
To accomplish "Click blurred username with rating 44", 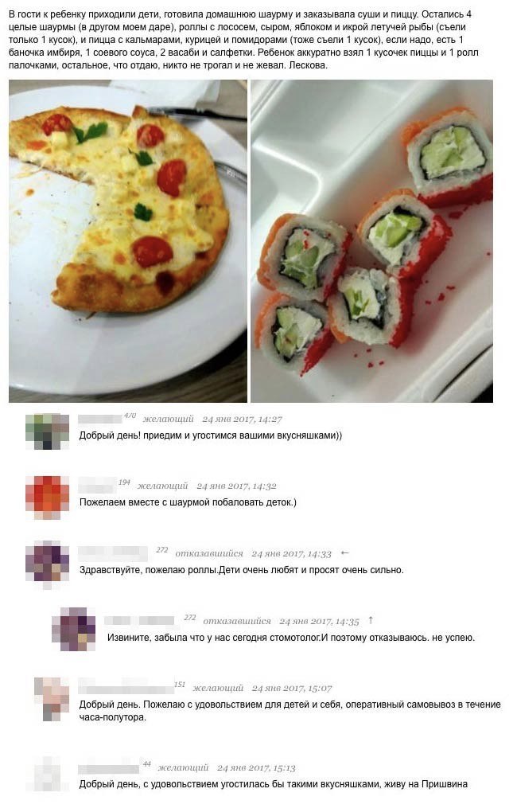I will (109, 767).
